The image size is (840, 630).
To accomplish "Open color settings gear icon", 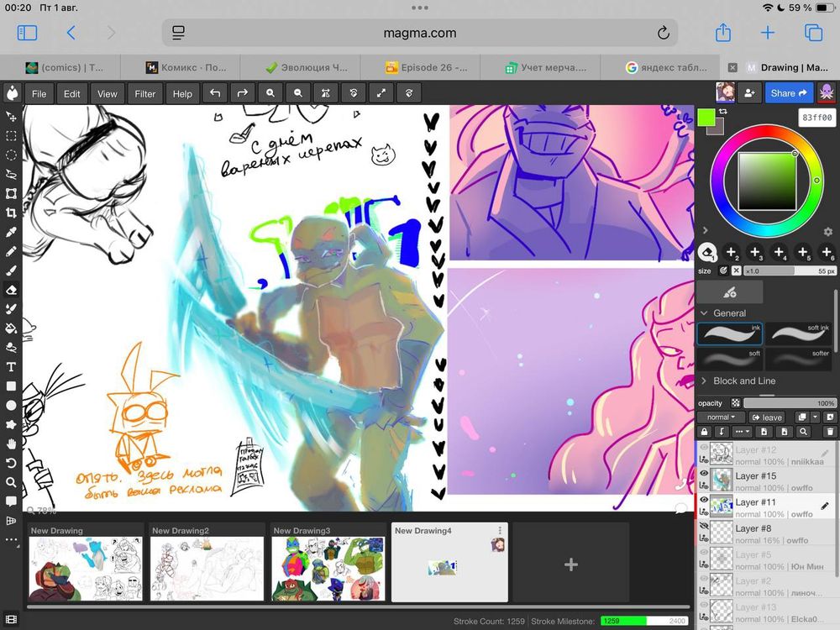I will point(827,232).
